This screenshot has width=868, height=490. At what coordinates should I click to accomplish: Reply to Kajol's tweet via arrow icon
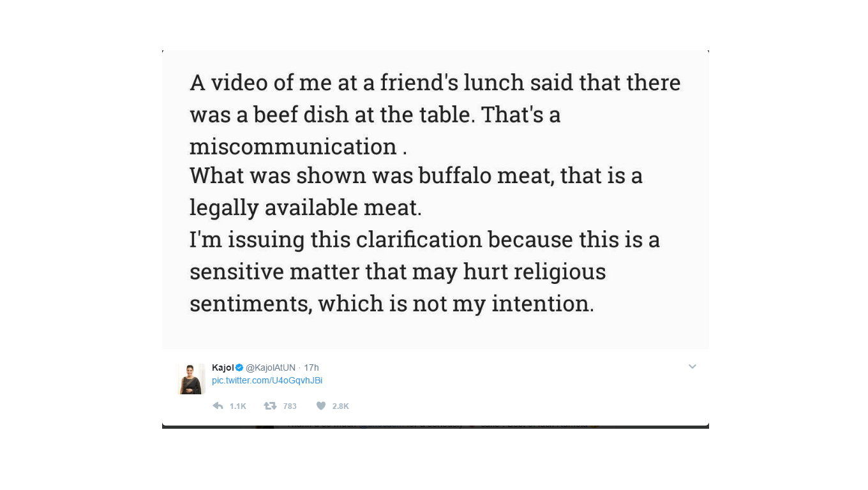[x=218, y=406]
